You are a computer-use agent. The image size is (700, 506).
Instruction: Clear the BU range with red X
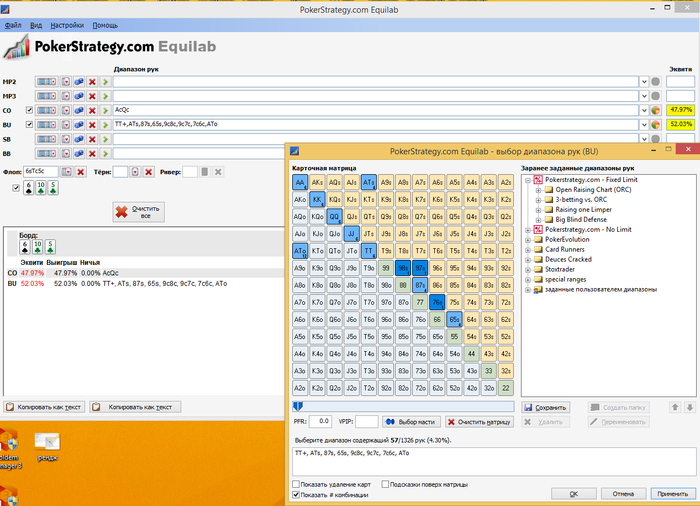(92, 125)
